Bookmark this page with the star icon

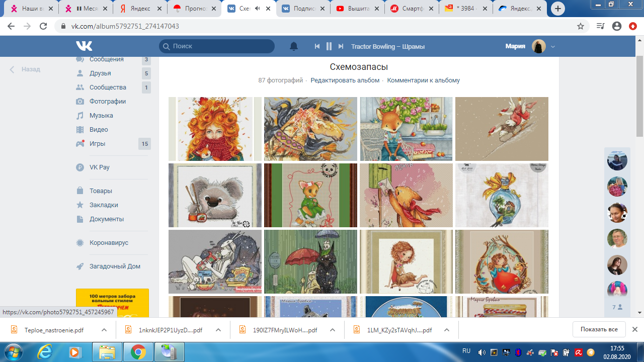point(581,26)
